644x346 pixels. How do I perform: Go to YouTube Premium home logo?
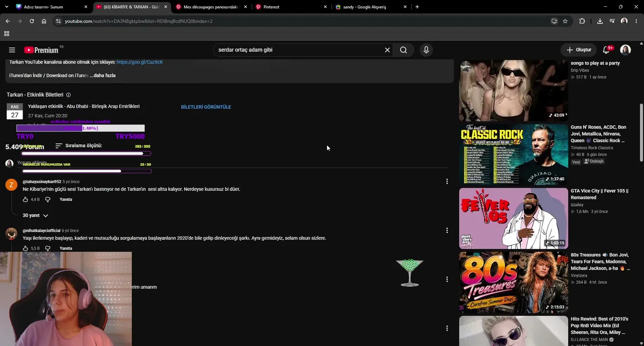pyautogui.click(x=41, y=50)
